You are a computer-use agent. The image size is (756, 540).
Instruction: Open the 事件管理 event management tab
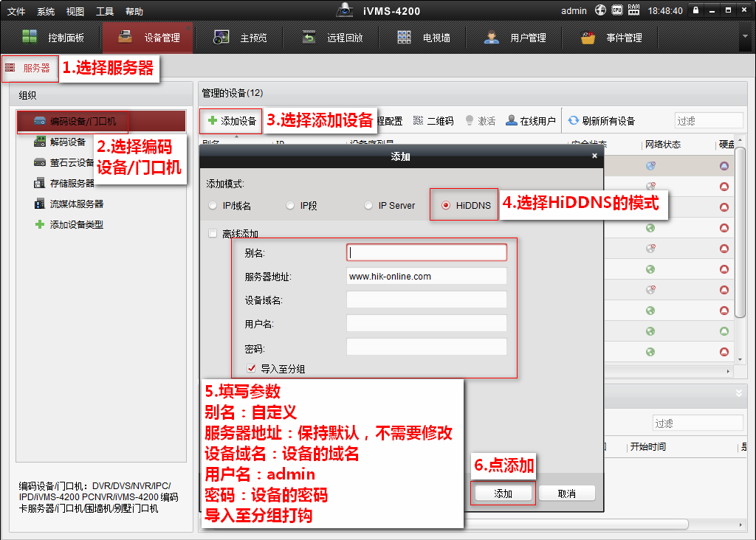pyautogui.click(x=611, y=38)
